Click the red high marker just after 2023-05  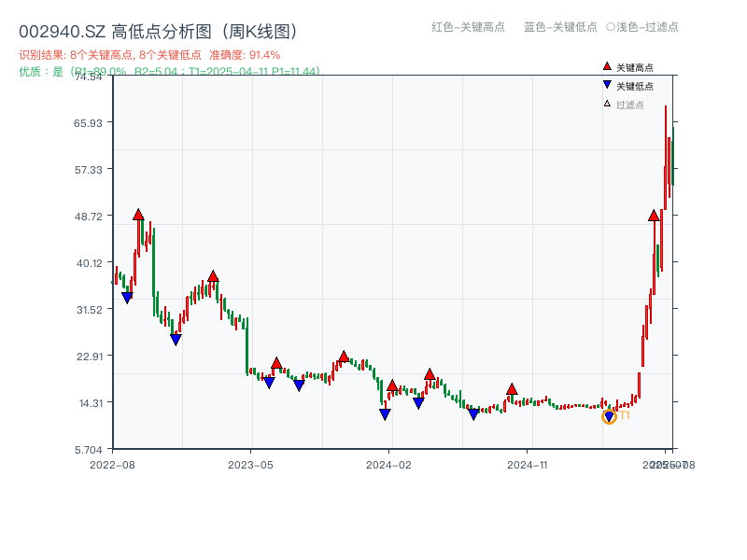[276, 363]
